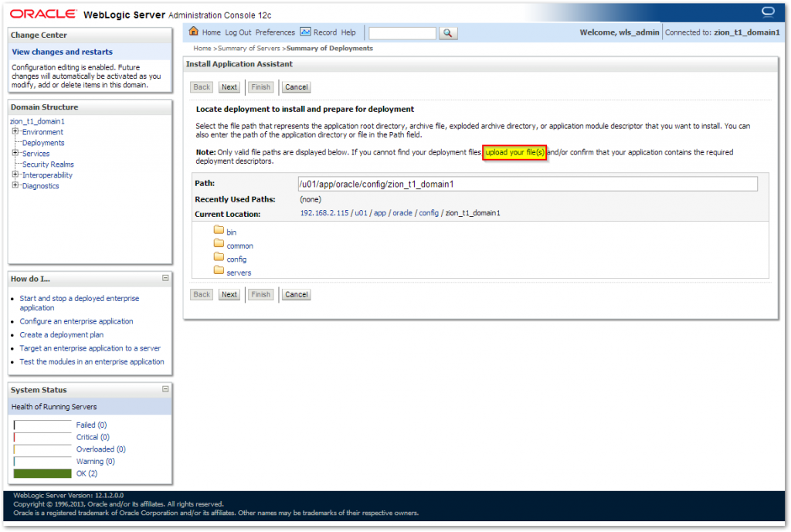791x532 pixels.
Task: Collapse the System Status panel
Action: 165,389
